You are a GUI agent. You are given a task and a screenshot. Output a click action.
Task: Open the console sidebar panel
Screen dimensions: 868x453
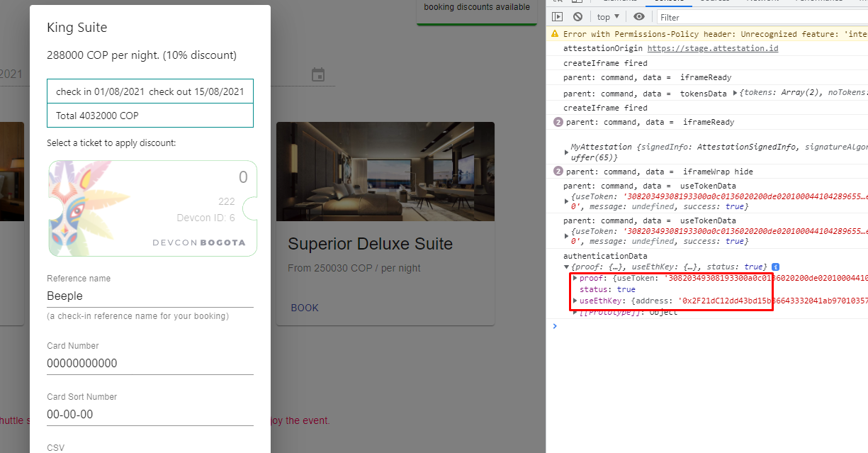[x=558, y=16]
